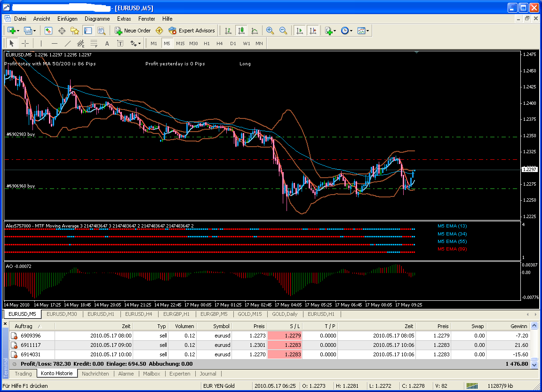Viewport: 542px width, 392px height.
Task: Open the Diagramme menu
Action: tap(97, 19)
